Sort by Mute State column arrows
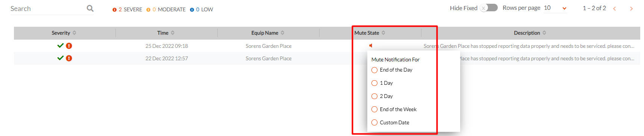This screenshot has width=644, height=136. [x=383, y=33]
